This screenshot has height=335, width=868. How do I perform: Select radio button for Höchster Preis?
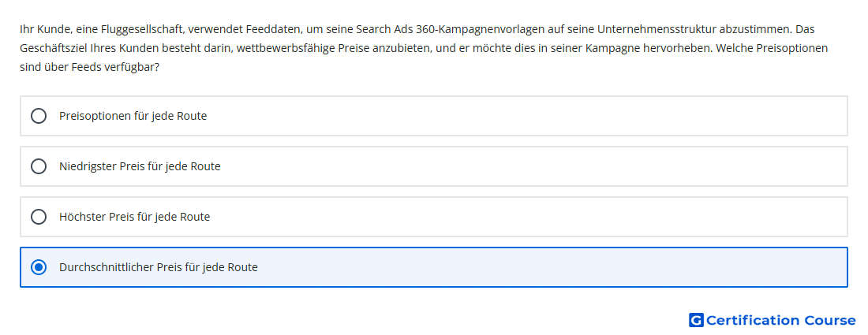[39, 217]
